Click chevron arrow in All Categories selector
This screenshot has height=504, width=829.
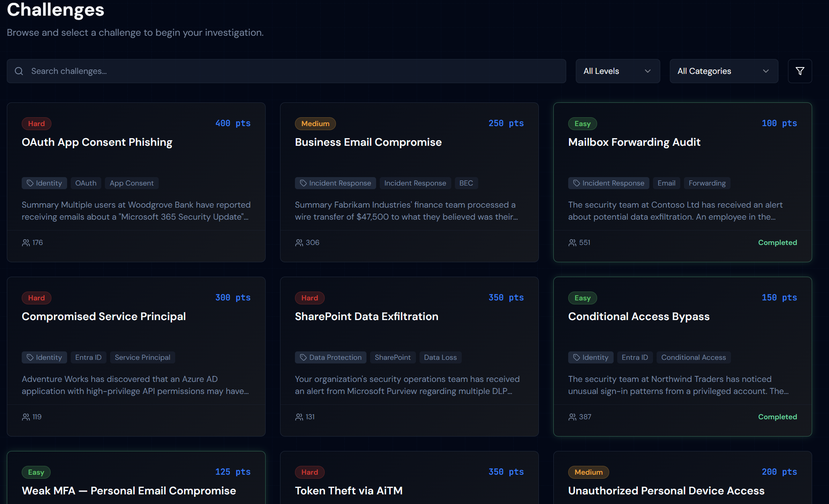point(766,71)
